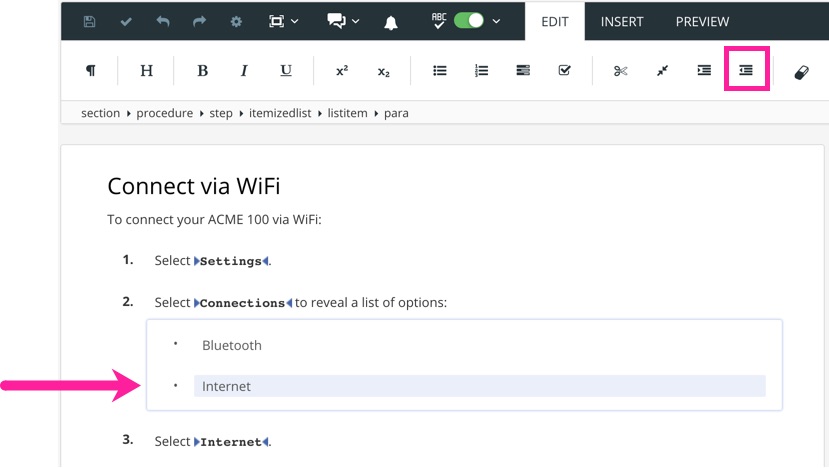Select the eraser clear formatting tool

pyautogui.click(x=801, y=72)
